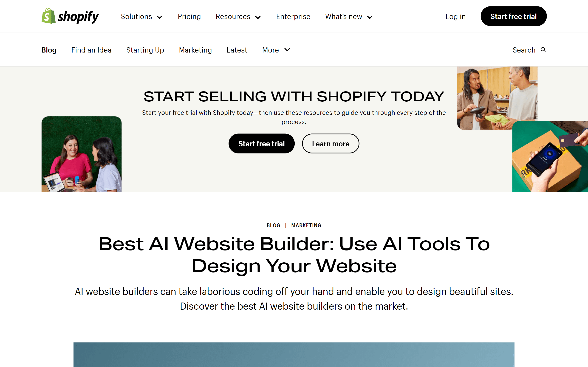
Task: Expand the What's new chevron
Action: coord(370,17)
